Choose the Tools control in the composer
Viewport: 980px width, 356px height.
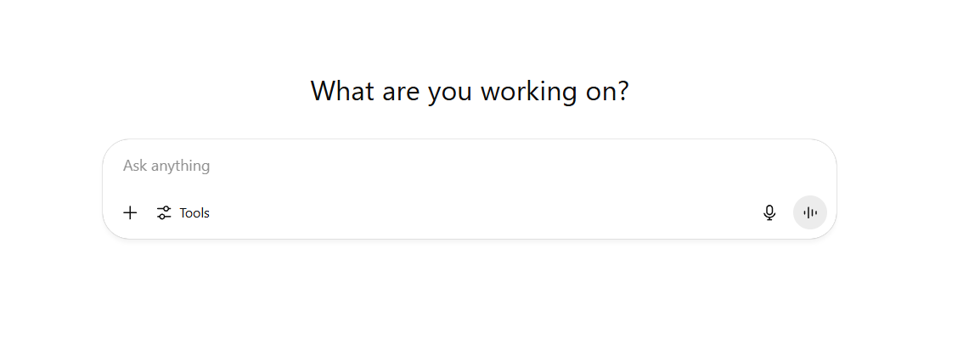pos(183,212)
